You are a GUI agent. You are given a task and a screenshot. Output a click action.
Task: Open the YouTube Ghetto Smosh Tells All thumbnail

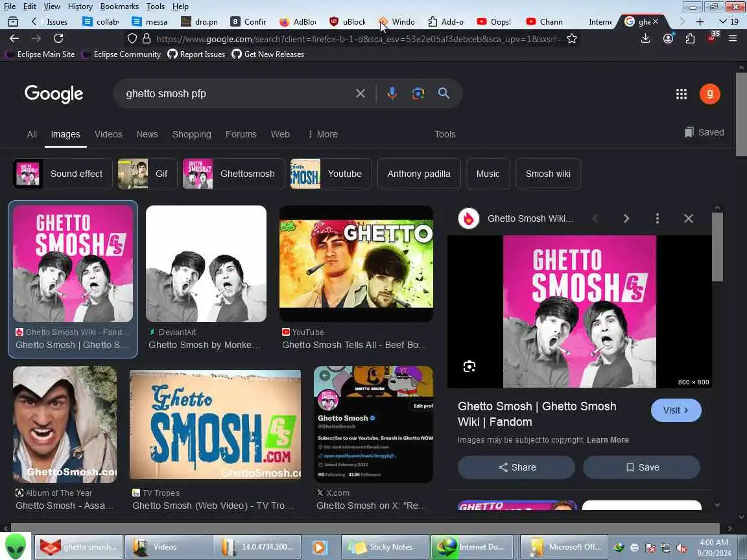356,263
